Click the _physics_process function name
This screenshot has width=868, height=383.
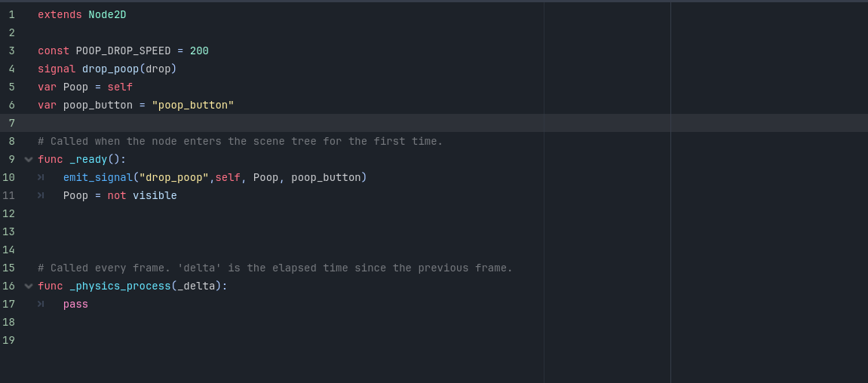click(x=120, y=286)
